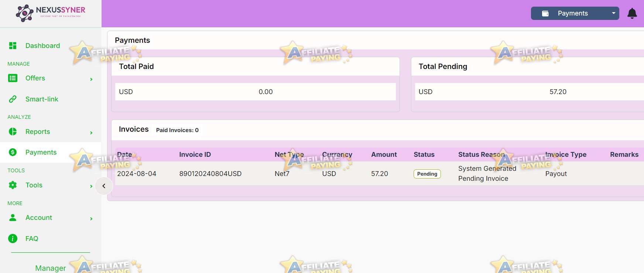Click the Payments dollar coin icon
The image size is (644, 273).
point(13,152)
